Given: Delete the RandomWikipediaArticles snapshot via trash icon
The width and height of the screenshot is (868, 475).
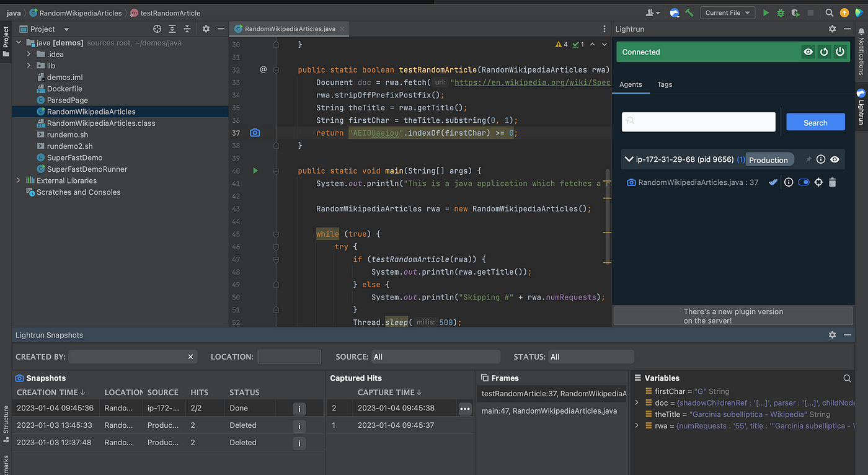Looking at the screenshot, I should pos(833,182).
